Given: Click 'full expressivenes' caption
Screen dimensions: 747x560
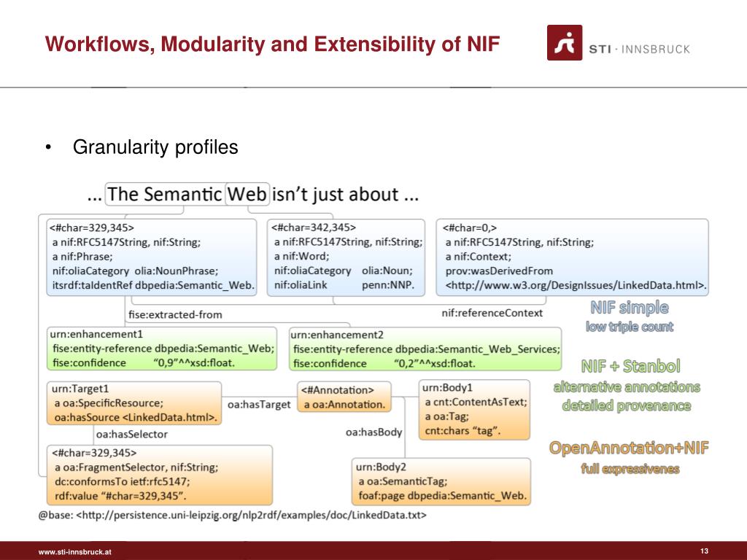Looking at the screenshot, I should (x=630, y=469).
